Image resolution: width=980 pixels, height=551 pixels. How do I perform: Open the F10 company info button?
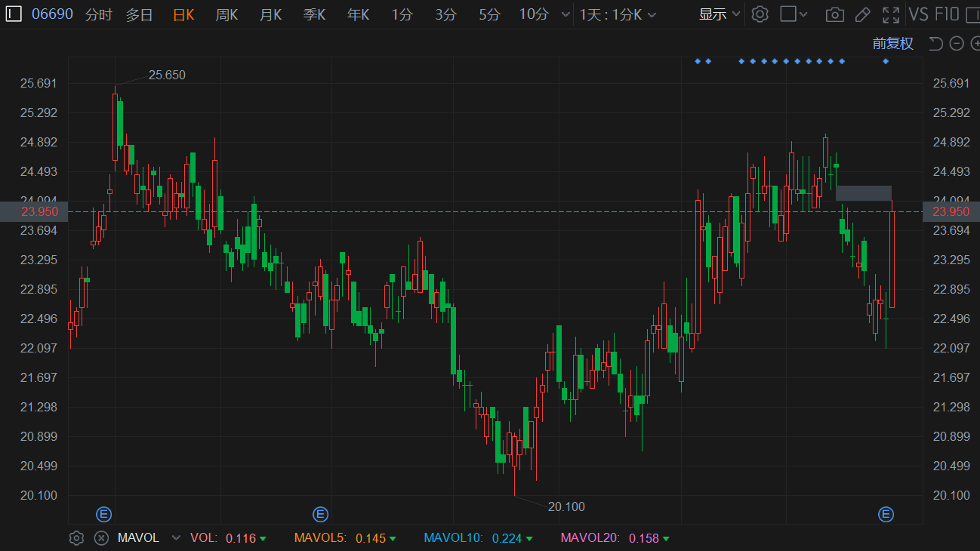tap(947, 14)
